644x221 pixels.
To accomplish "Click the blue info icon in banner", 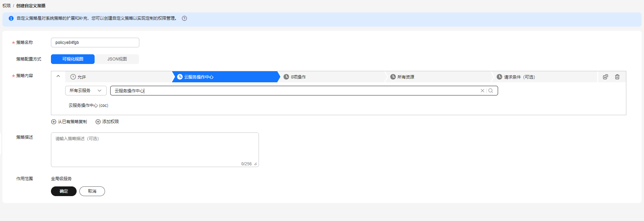I will pyautogui.click(x=11, y=18).
